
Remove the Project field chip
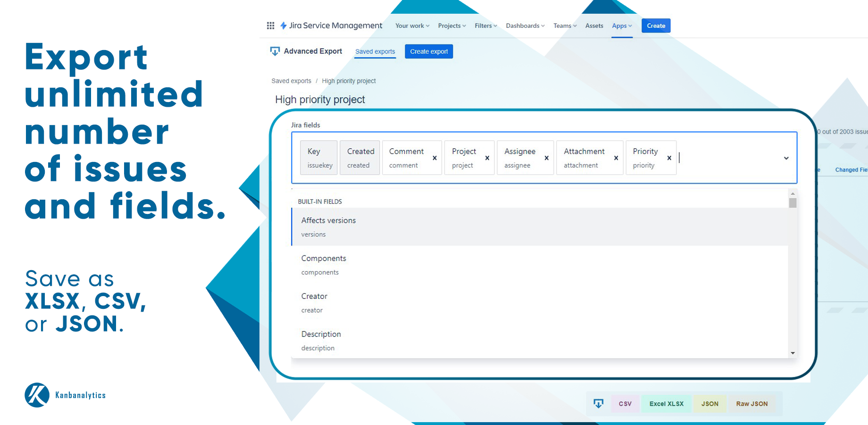coord(487,158)
